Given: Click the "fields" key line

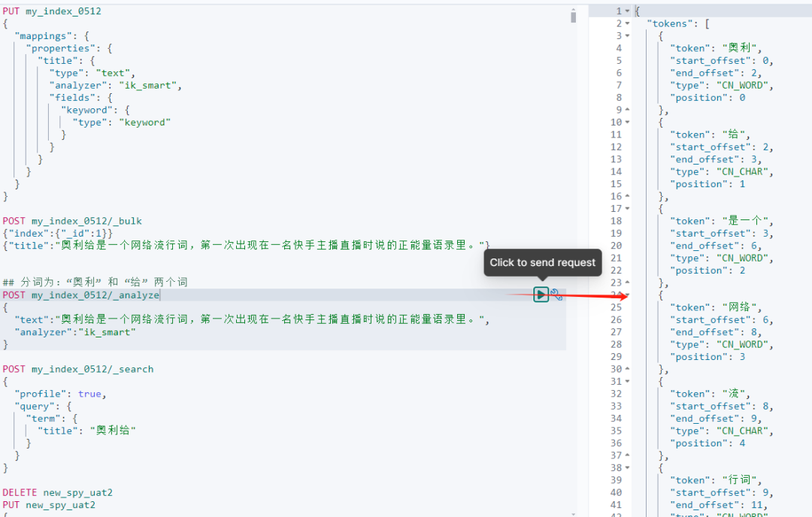Looking at the screenshot, I should click(x=80, y=98).
